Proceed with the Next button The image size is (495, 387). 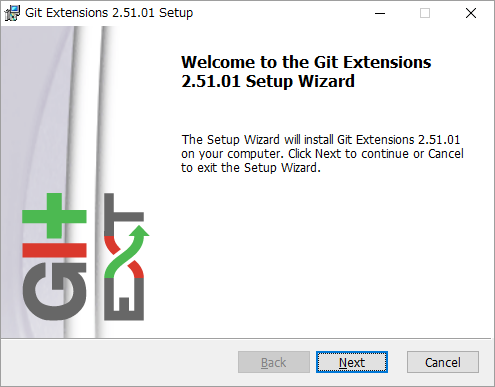click(352, 362)
